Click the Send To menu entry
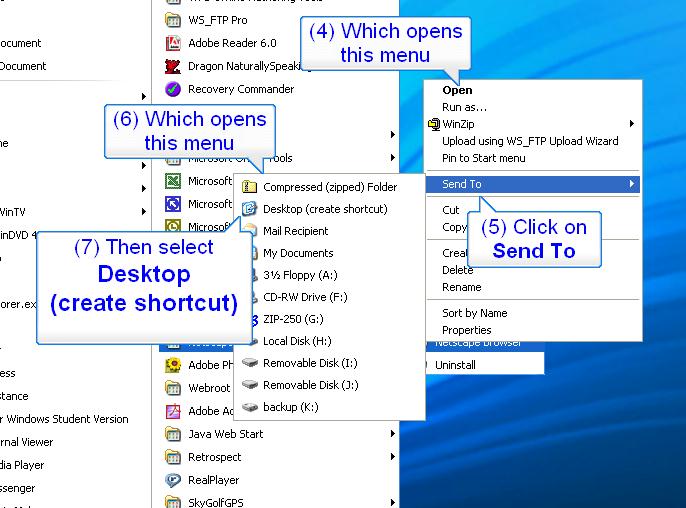This screenshot has height=508, width=686. [532, 184]
